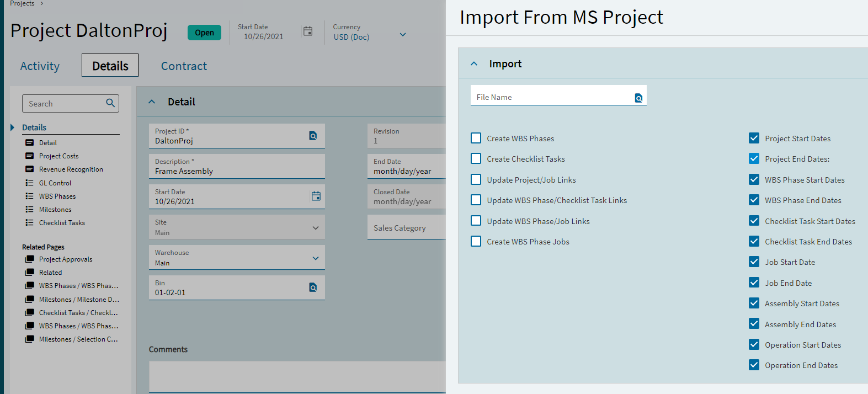Switch to the Contract tab
This screenshot has height=394, width=868.
184,66
